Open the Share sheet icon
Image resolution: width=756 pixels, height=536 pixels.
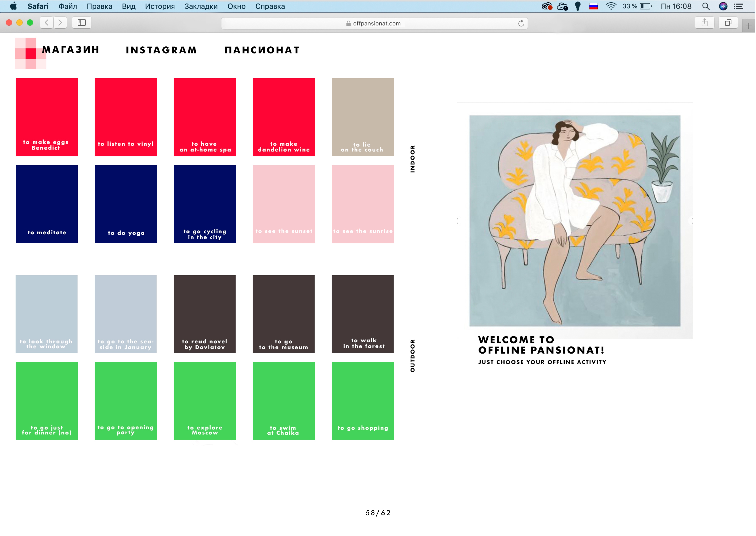point(705,22)
